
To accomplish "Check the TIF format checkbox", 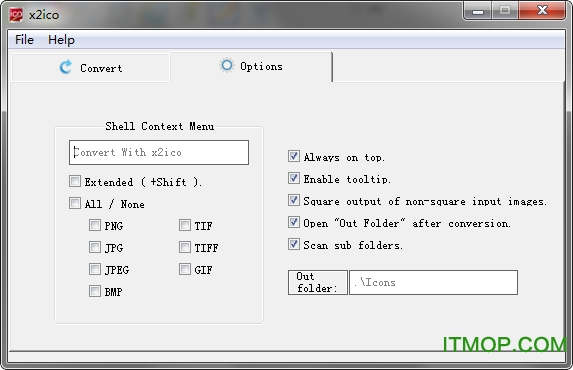I will (185, 225).
